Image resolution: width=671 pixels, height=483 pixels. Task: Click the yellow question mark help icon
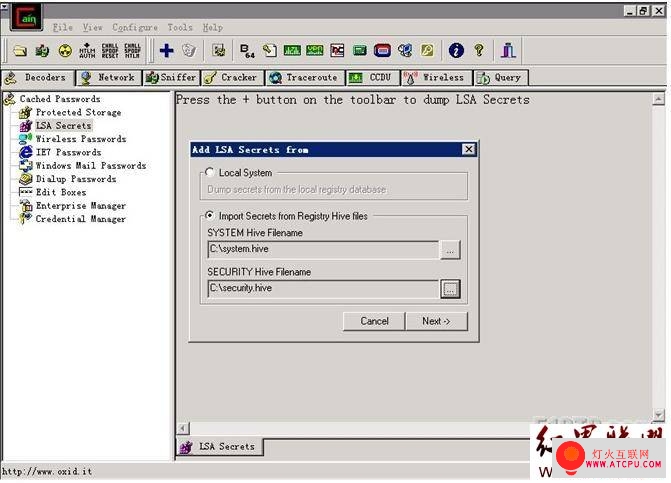click(479, 50)
